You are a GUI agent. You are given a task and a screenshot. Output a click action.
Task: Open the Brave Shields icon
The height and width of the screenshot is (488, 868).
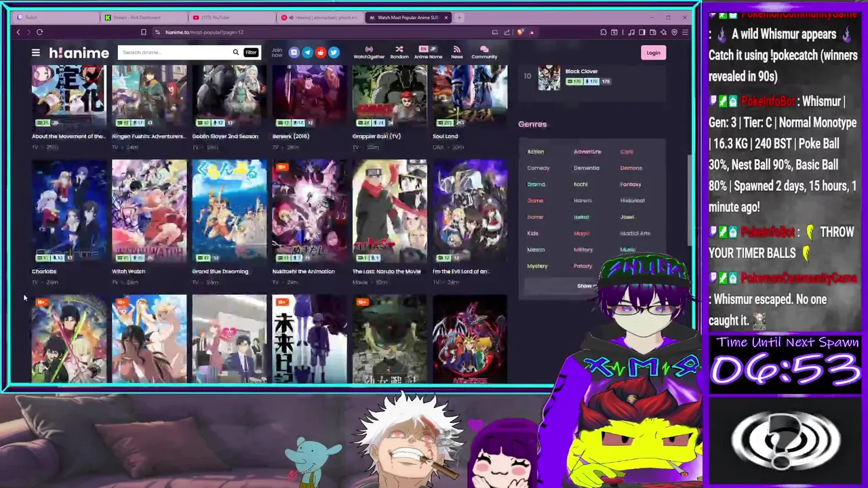tap(520, 32)
